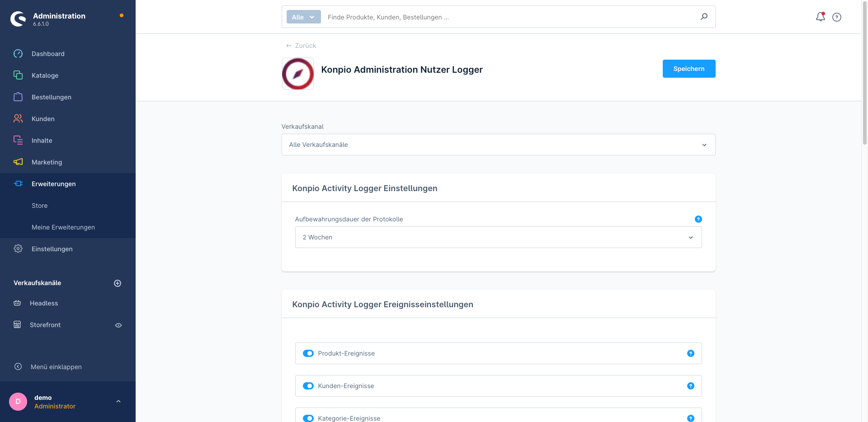
Task: Click Konpio Activity Logger Ereignisseinstellungen heading
Action: 383,305
